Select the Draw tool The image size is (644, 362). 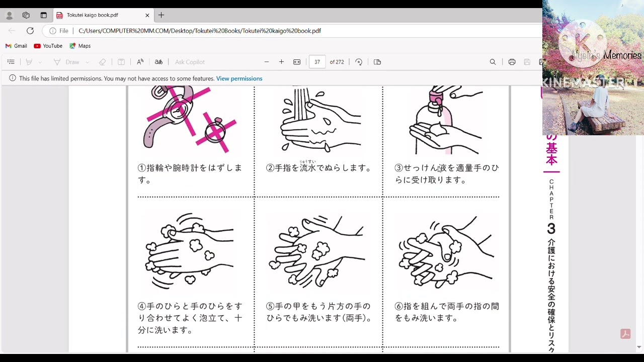(x=67, y=62)
